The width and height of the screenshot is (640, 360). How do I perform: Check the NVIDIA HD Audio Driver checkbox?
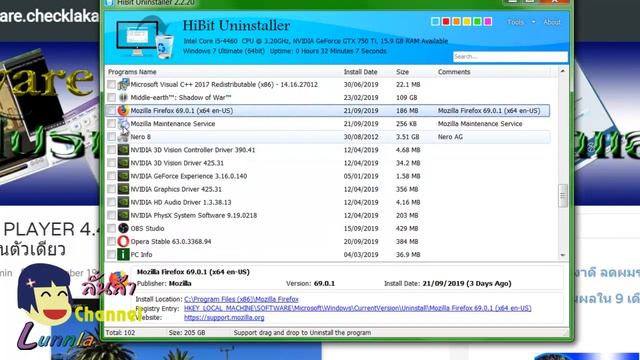[111, 202]
